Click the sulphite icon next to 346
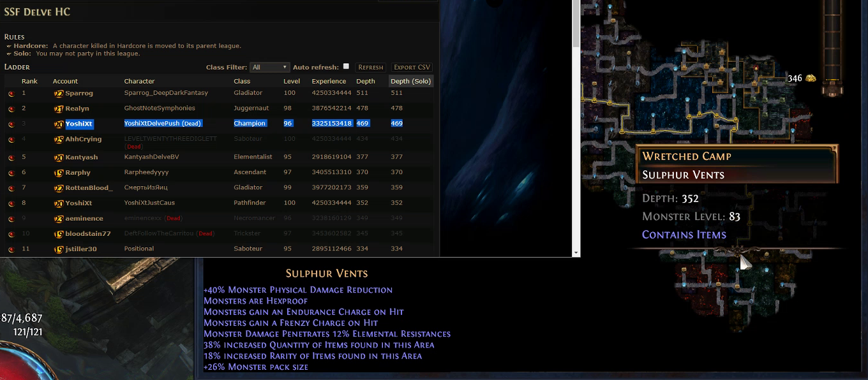Screen dimensions: 868x380 [811, 78]
